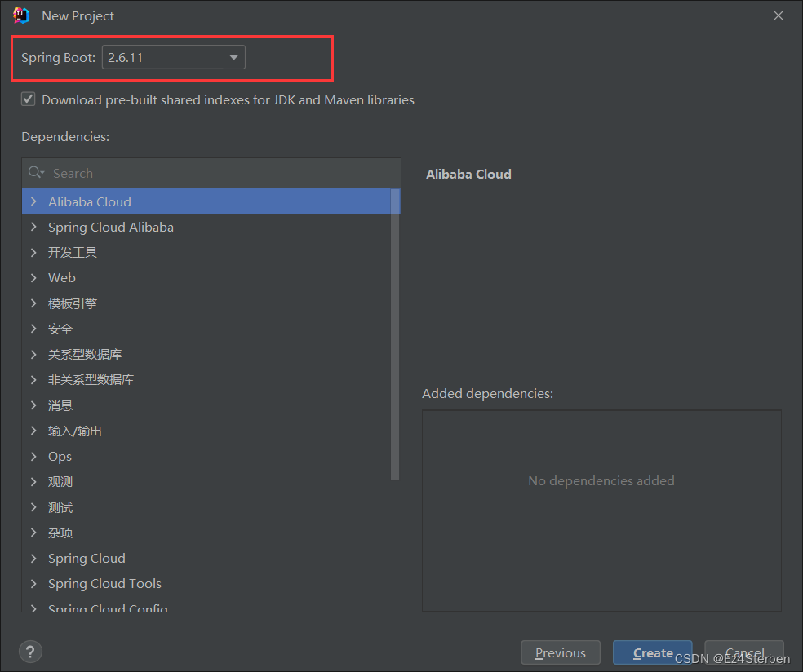Screen dimensions: 803x672
Task: Expand the 模板引擎 category chevron
Action: pyautogui.click(x=33, y=303)
